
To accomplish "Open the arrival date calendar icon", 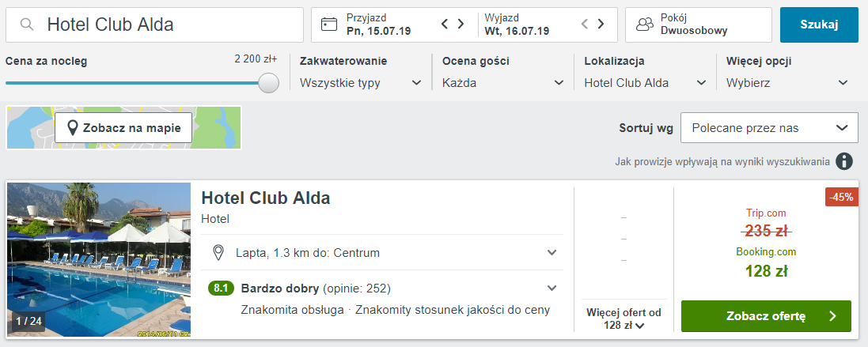I will tap(329, 25).
